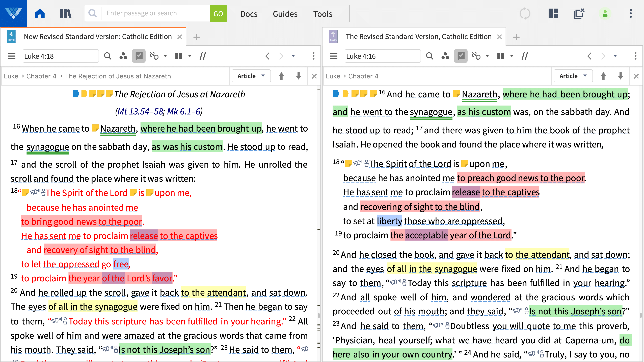Click Luke breadcrumb in RSVCE panel
Viewport: 644px width, 362px height.
(333, 76)
